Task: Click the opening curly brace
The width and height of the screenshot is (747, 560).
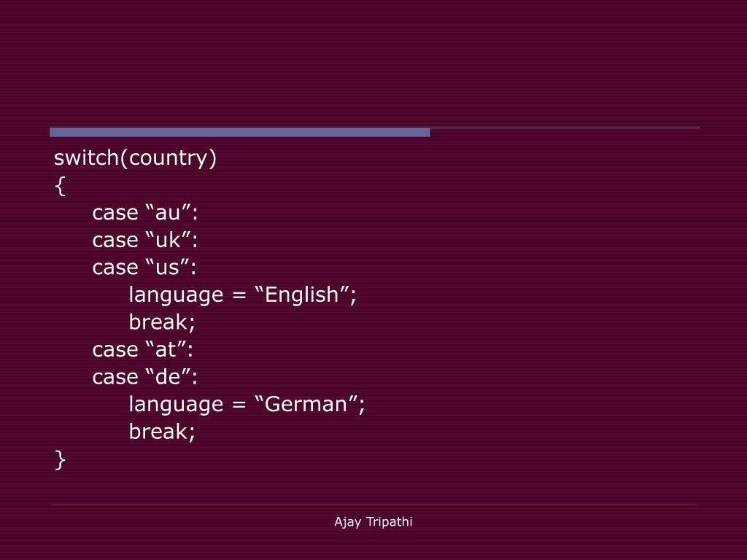Action: (60, 186)
